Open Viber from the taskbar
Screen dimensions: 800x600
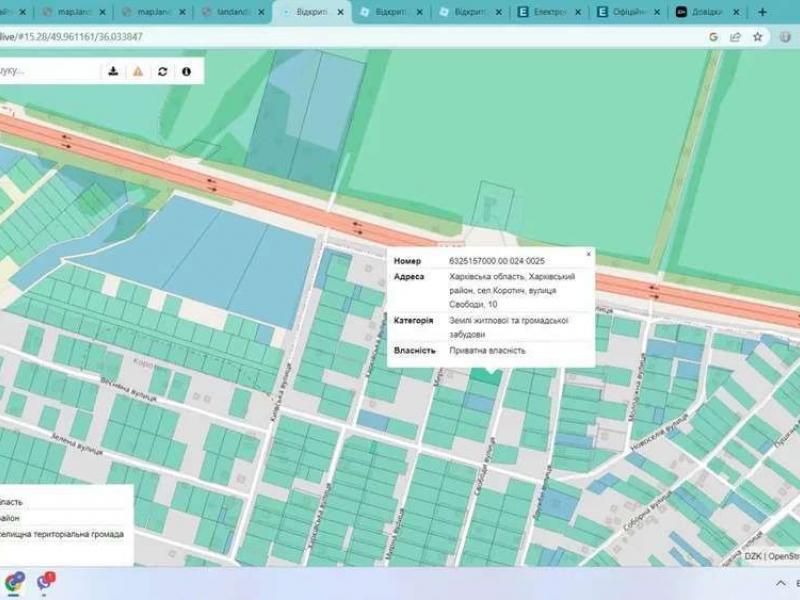[45, 581]
